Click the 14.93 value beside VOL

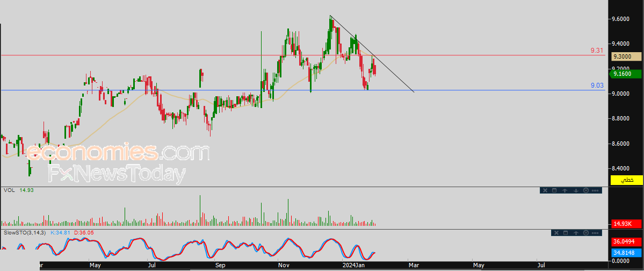tap(26, 190)
